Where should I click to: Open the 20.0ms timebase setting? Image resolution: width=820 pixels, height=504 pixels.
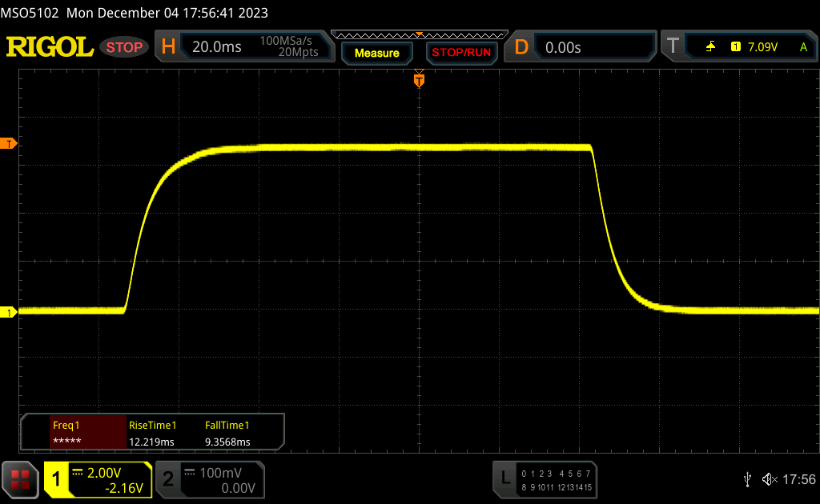pos(216,47)
